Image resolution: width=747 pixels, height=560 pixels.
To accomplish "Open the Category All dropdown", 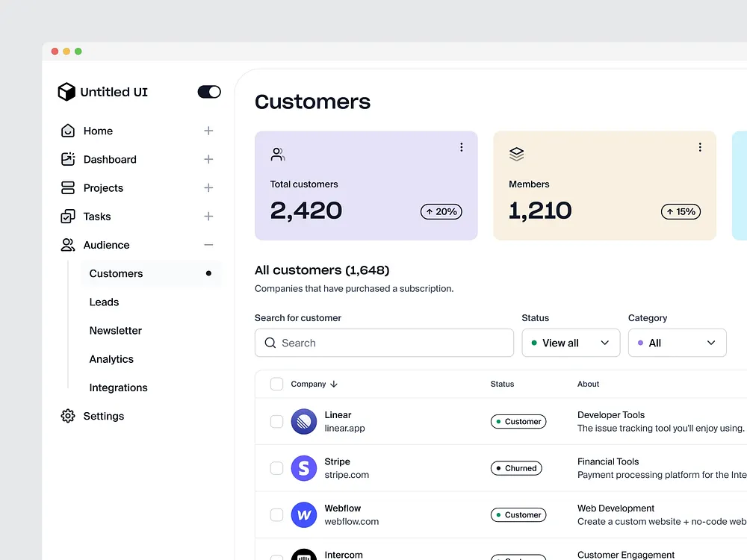I will pyautogui.click(x=677, y=343).
